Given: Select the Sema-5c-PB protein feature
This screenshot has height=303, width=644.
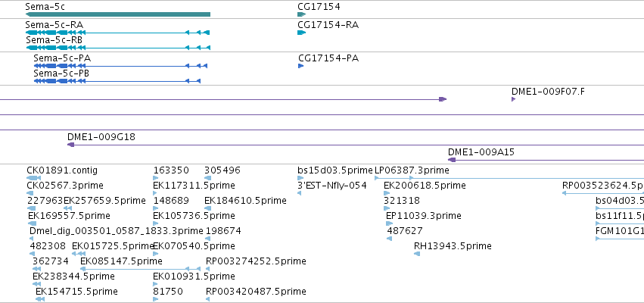Looking at the screenshot, I should [117, 81].
